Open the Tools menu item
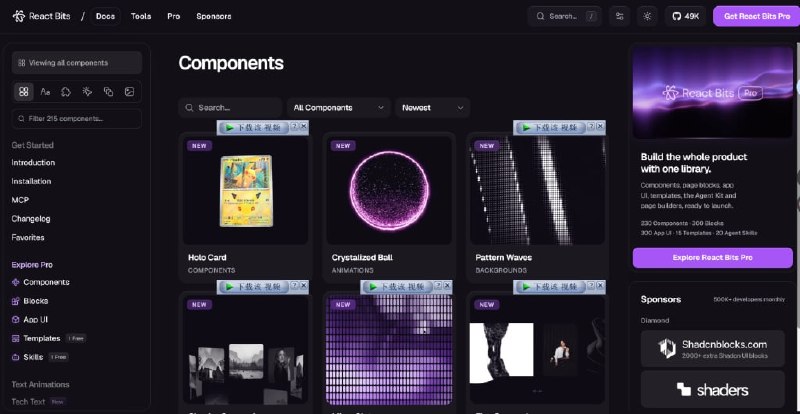 pyautogui.click(x=141, y=16)
